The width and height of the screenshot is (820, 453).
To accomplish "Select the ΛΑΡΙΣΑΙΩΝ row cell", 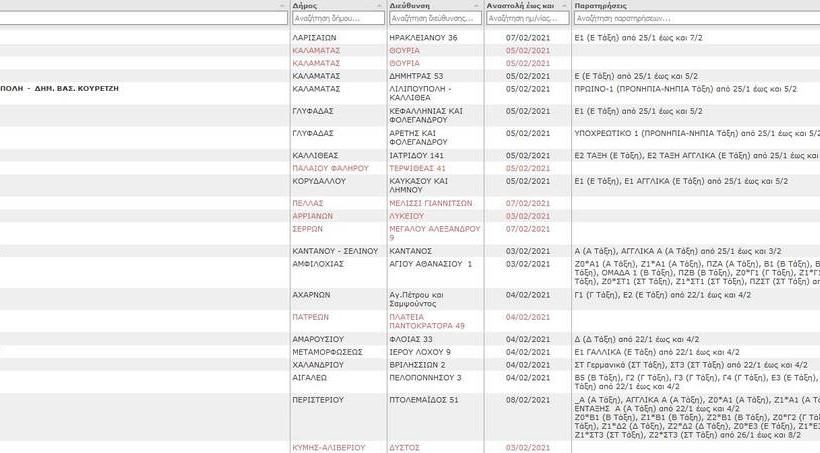I will pyautogui.click(x=314, y=37).
